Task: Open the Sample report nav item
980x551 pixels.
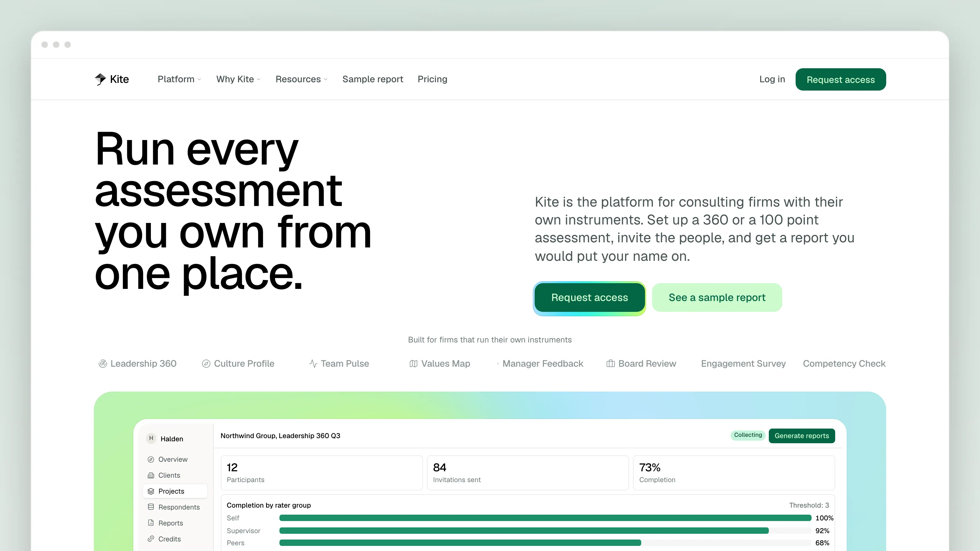Action: pos(373,79)
